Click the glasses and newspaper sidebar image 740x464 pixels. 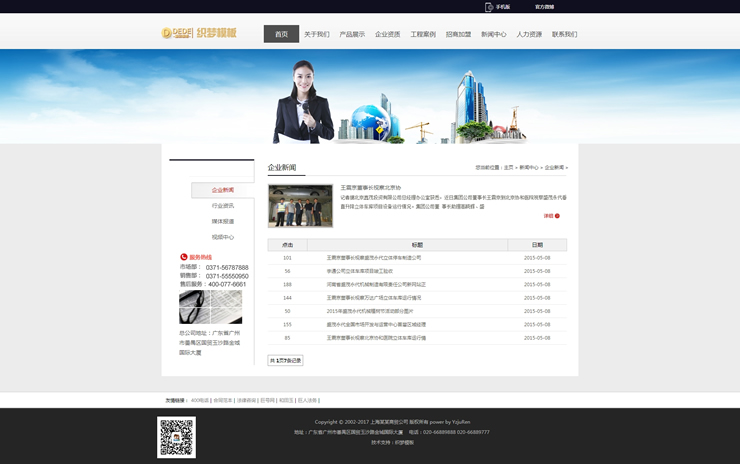pos(210,308)
